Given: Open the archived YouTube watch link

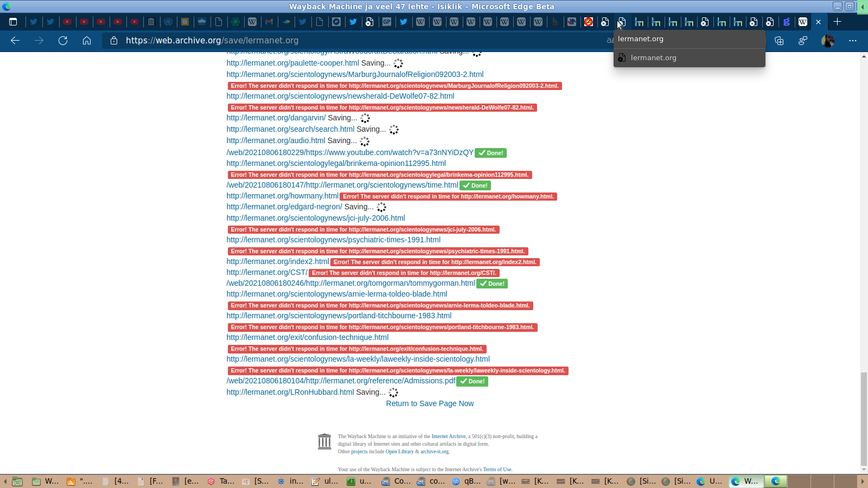Looking at the screenshot, I should (x=350, y=152).
